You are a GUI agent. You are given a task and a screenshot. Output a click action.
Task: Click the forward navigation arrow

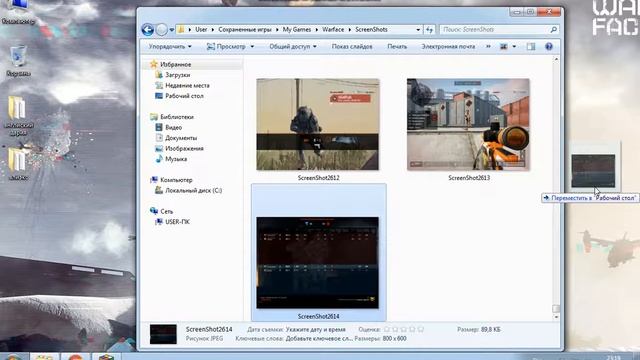(162, 30)
